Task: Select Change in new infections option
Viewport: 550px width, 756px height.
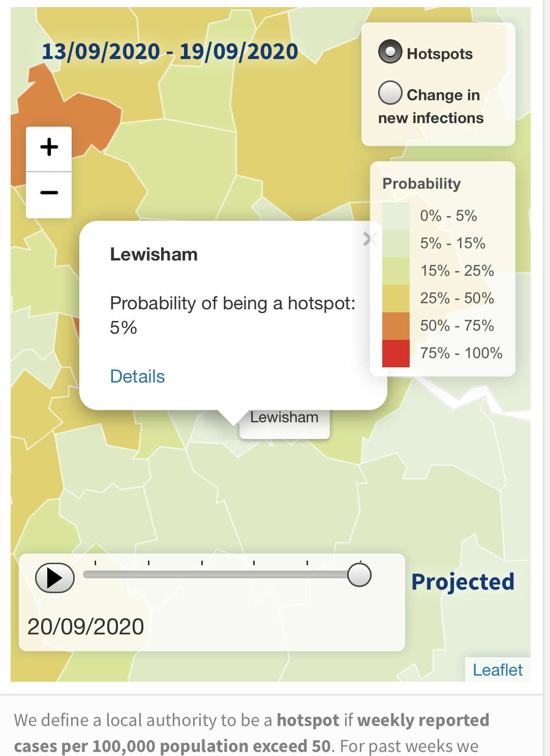Action: [390, 93]
